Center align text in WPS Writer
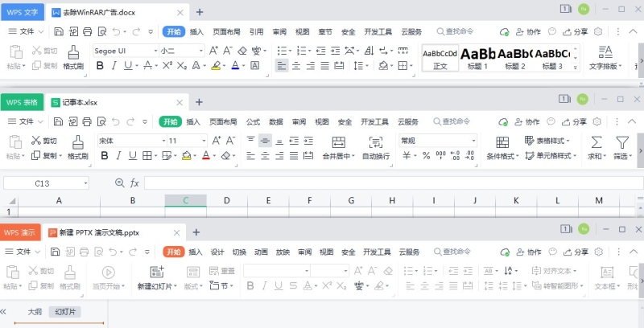This screenshot has height=328, width=644. click(296, 65)
